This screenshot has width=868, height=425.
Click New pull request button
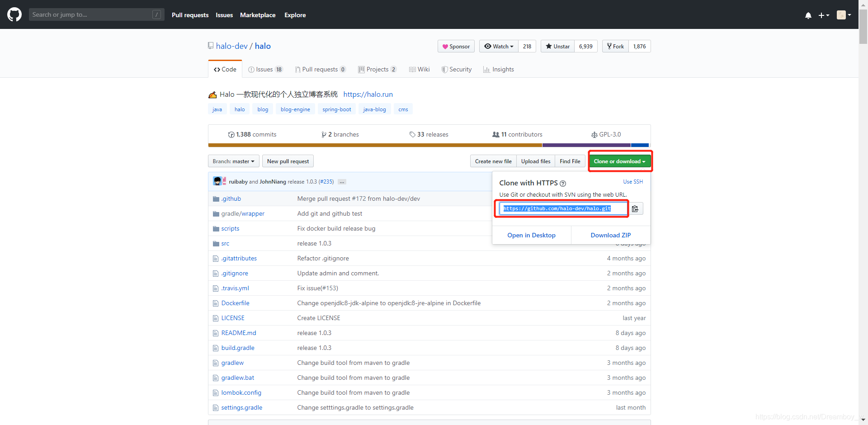tap(288, 161)
